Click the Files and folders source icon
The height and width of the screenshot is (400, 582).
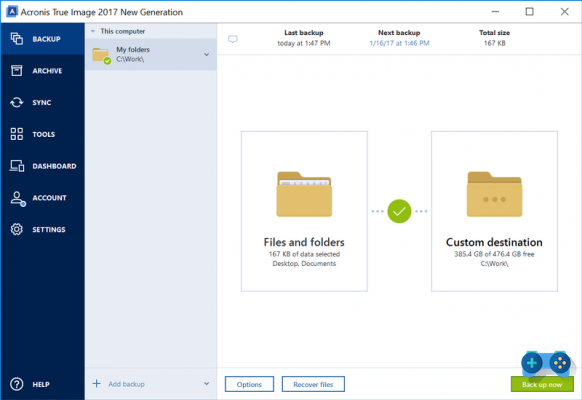(304, 194)
